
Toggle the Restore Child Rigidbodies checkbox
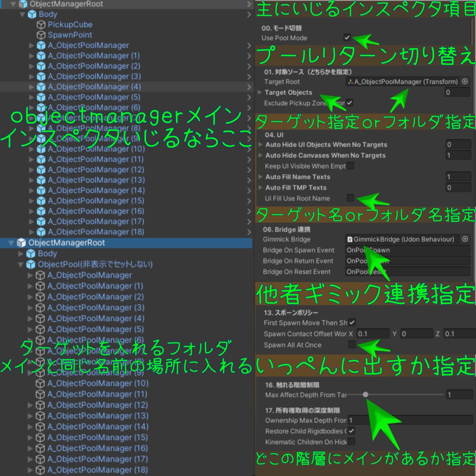pos(351,431)
